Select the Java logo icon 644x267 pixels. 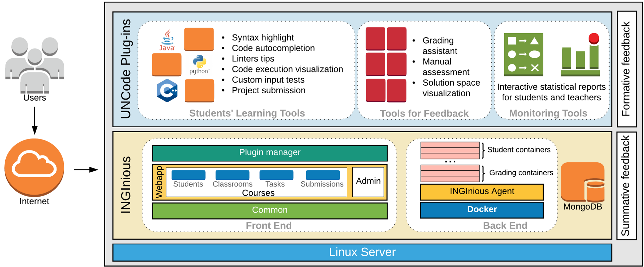(167, 40)
